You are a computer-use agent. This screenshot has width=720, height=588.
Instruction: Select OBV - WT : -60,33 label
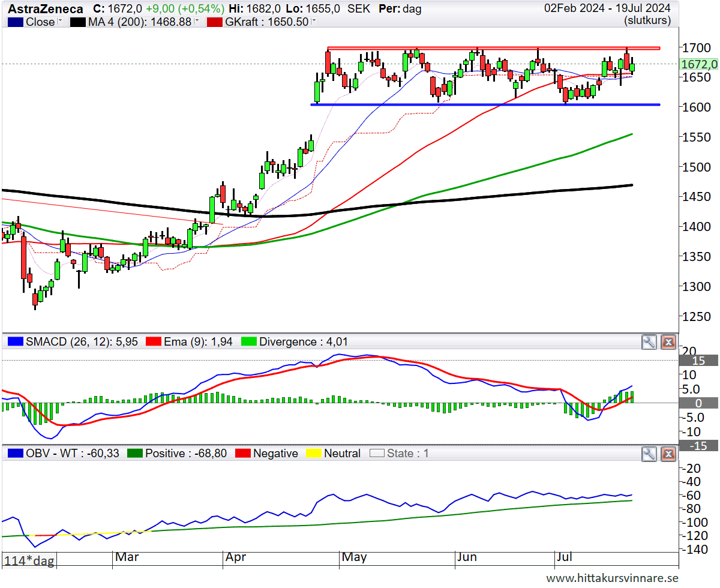click(x=73, y=454)
